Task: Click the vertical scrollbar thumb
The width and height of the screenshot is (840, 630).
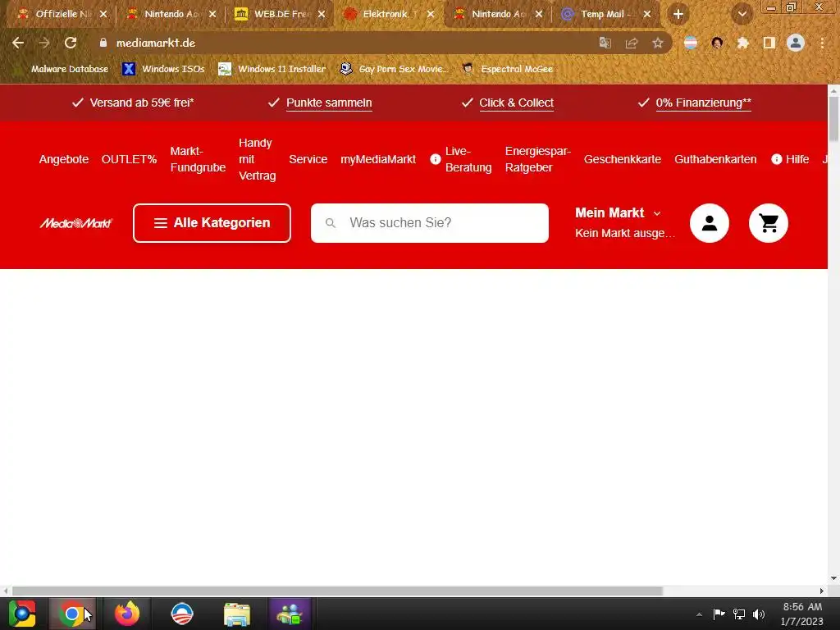Action: tap(833, 118)
